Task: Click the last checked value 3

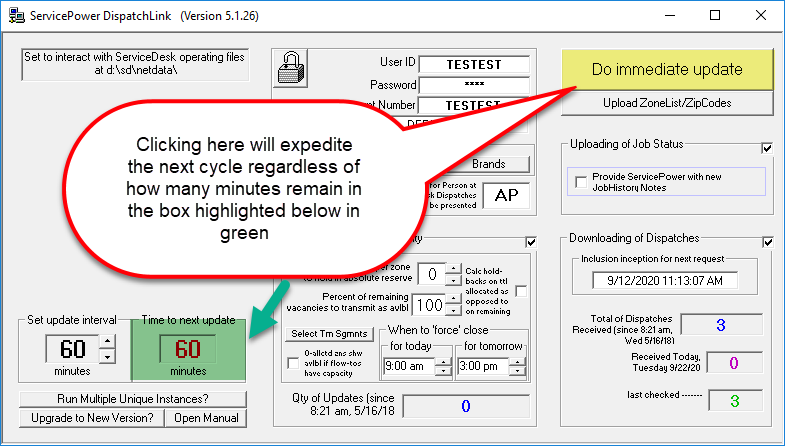Action: point(734,401)
